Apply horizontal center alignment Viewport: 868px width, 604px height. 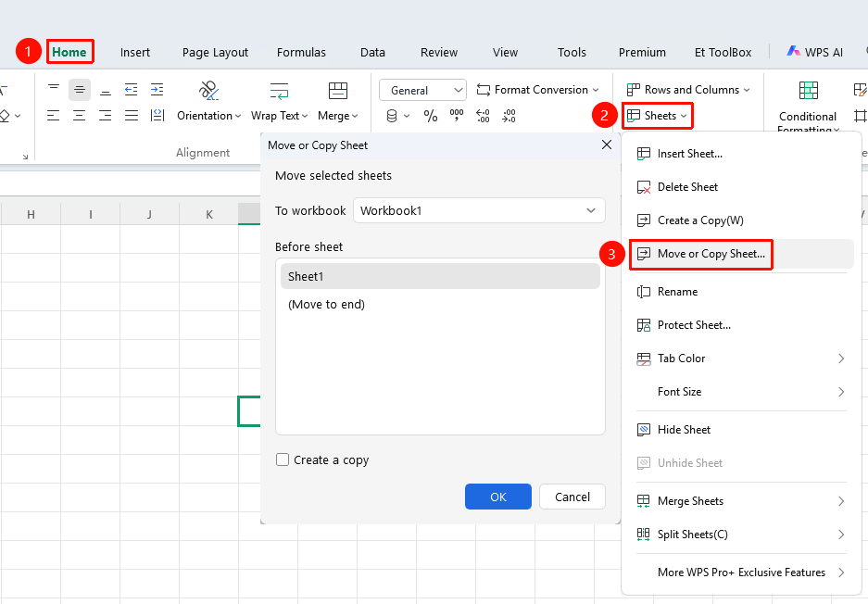pyautogui.click(x=79, y=115)
